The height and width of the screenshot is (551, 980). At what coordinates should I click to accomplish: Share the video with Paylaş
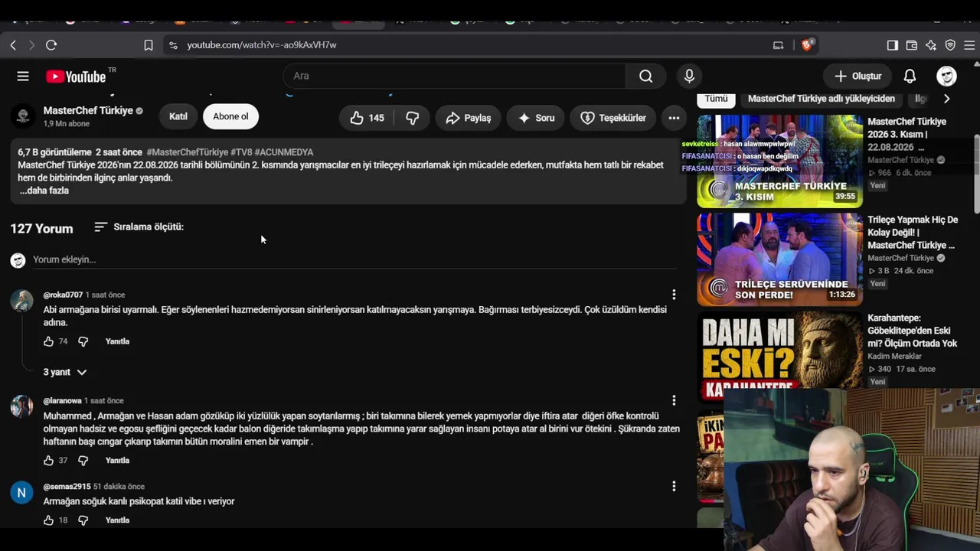click(x=468, y=118)
